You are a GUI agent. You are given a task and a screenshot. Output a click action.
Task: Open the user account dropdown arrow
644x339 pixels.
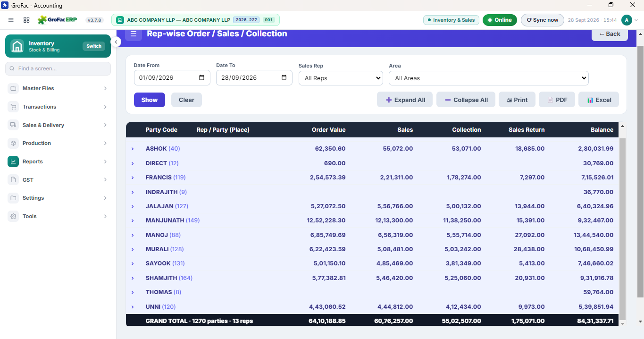pyautogui.click(x=636, y=20)
